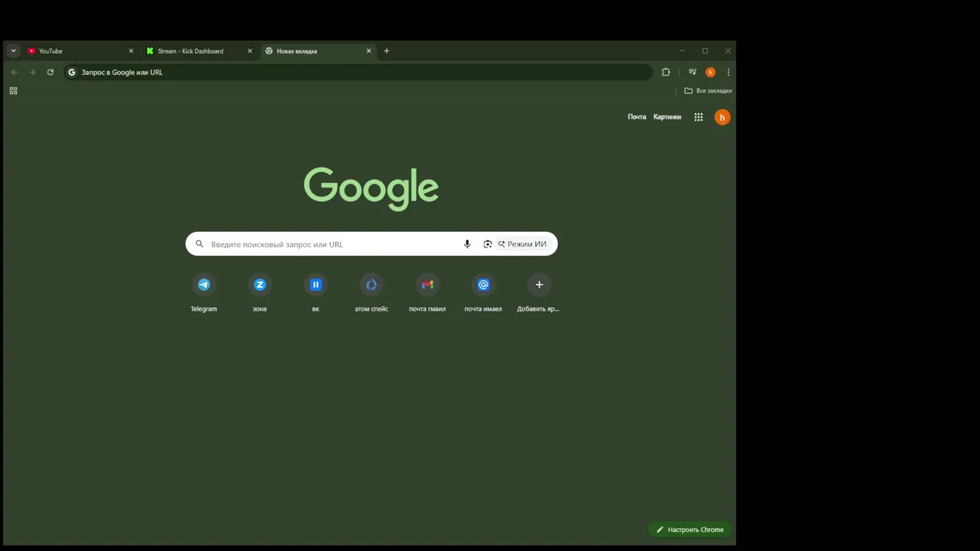The image size is (980, 551).
Task: Open the Картинки link
Action: click(667, 117)
